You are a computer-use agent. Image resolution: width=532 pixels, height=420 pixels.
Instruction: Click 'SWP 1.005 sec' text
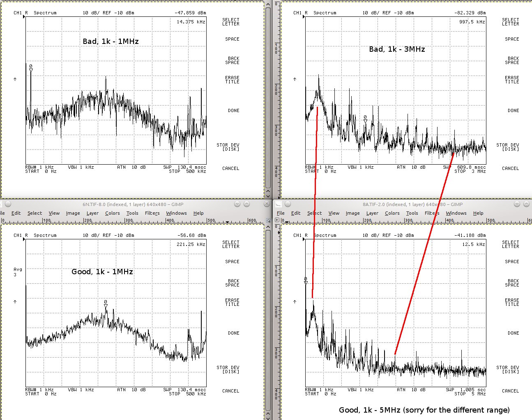pyautogui.click(x=465, y=390)
